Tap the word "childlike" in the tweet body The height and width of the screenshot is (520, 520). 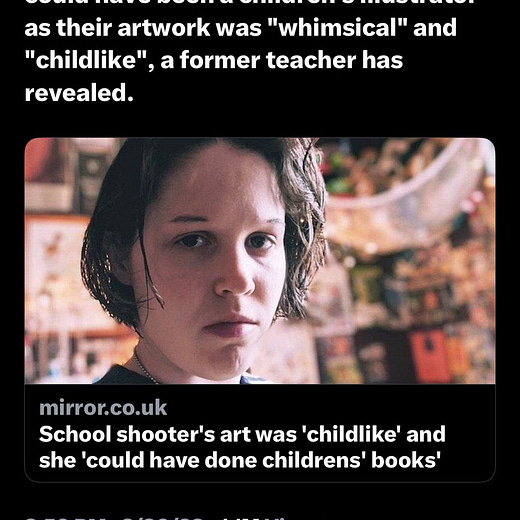click(x=86, y=60)
